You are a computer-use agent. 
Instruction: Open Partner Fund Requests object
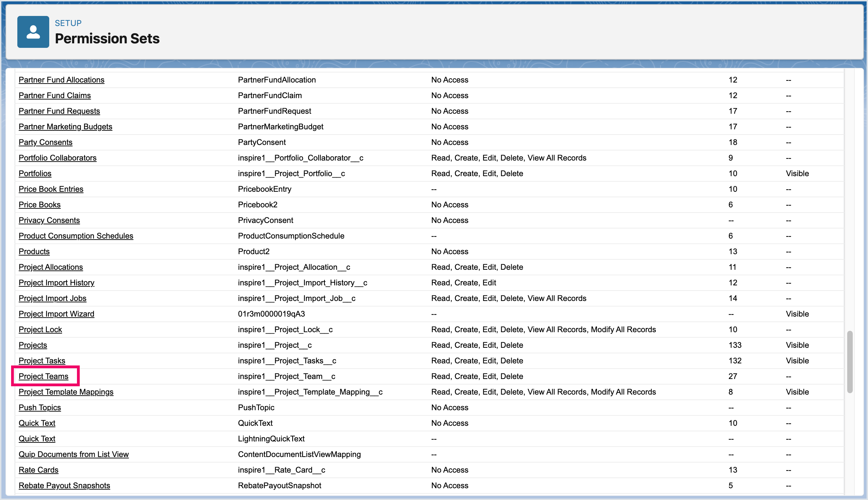click(59, 111)
